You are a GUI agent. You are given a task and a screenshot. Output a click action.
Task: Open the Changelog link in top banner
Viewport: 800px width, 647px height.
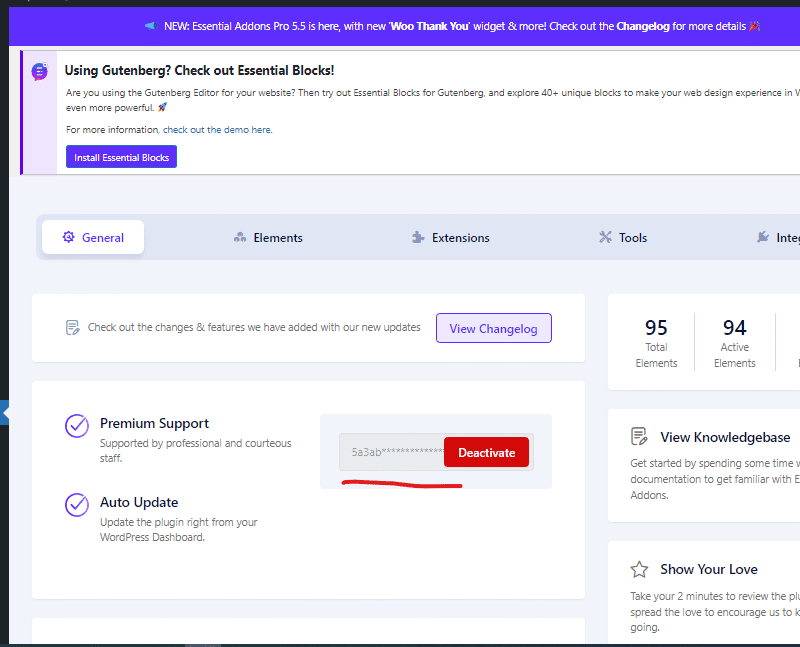click(643, 26)
